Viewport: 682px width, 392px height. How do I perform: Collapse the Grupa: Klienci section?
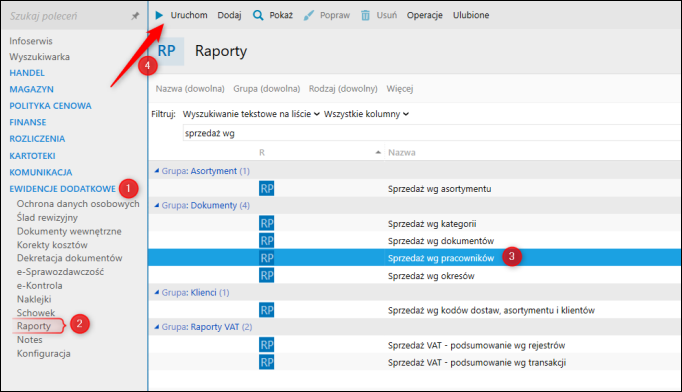(x=157, y=292)
